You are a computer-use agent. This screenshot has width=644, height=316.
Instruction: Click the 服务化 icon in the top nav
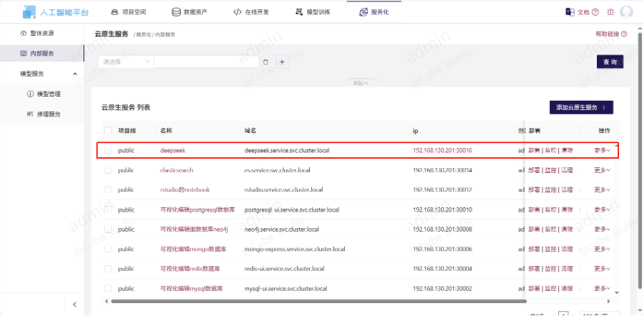pyautogui.click(x=363, y=12)
